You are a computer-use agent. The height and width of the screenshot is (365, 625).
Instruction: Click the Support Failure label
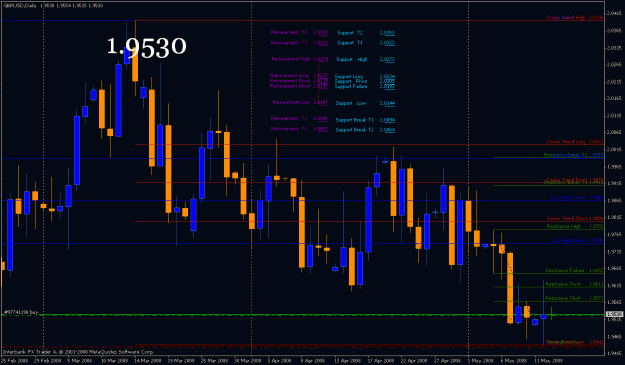coord(351,86)
